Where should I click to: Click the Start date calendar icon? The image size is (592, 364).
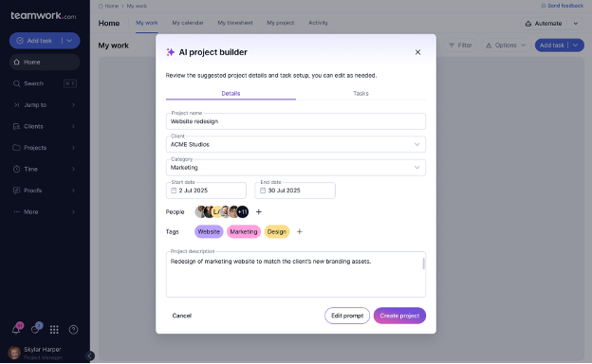(x=174, y=191)
